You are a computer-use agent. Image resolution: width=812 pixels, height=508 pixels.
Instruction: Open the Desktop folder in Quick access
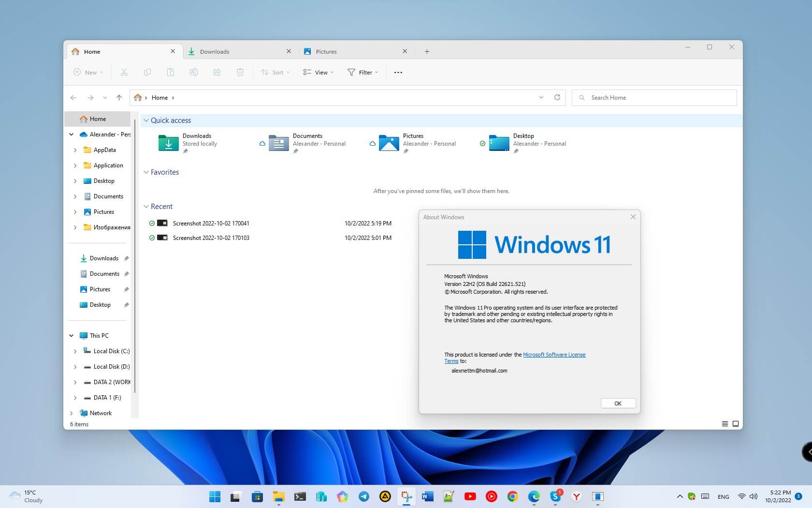point(528,143)
